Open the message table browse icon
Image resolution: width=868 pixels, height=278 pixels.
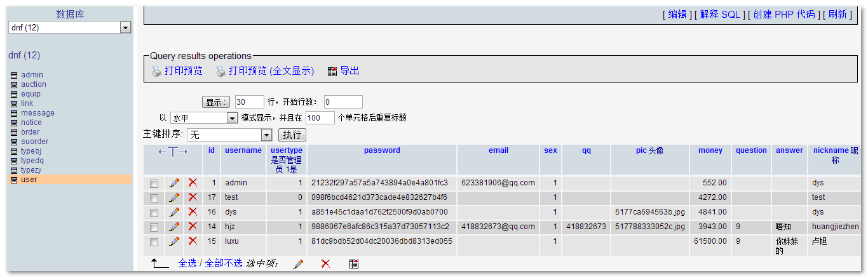coord(14,113)
